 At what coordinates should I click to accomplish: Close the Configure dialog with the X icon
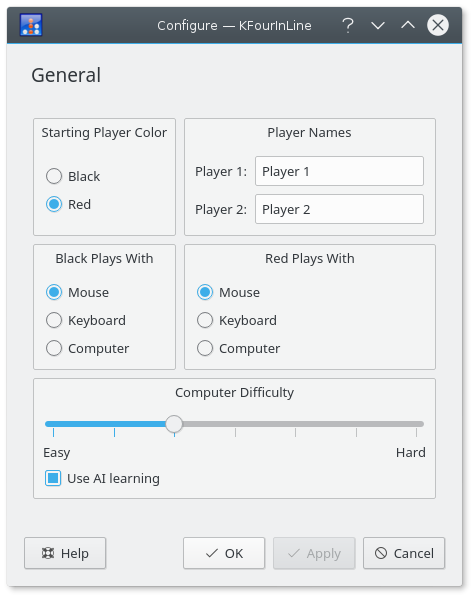coord(438,25)
